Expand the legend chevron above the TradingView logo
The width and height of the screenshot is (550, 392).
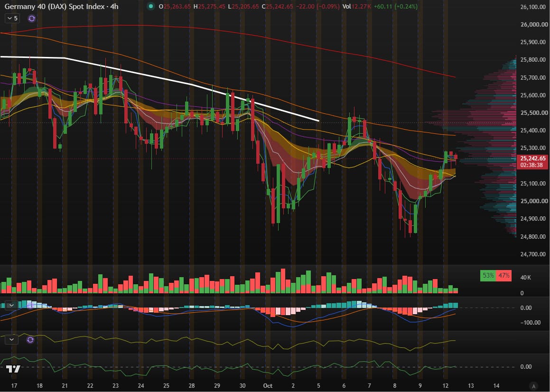[12, 339]
